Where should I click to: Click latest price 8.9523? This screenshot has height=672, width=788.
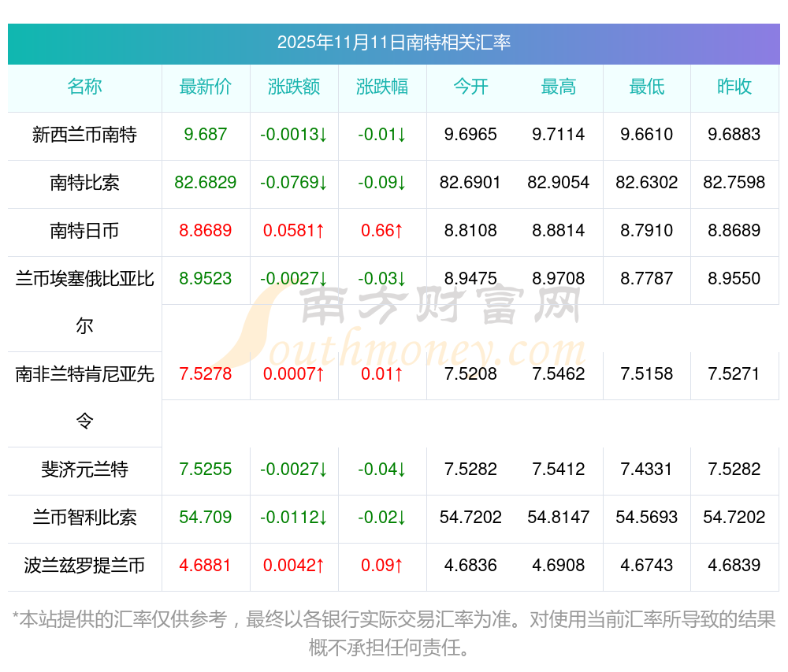coord(206,278)
